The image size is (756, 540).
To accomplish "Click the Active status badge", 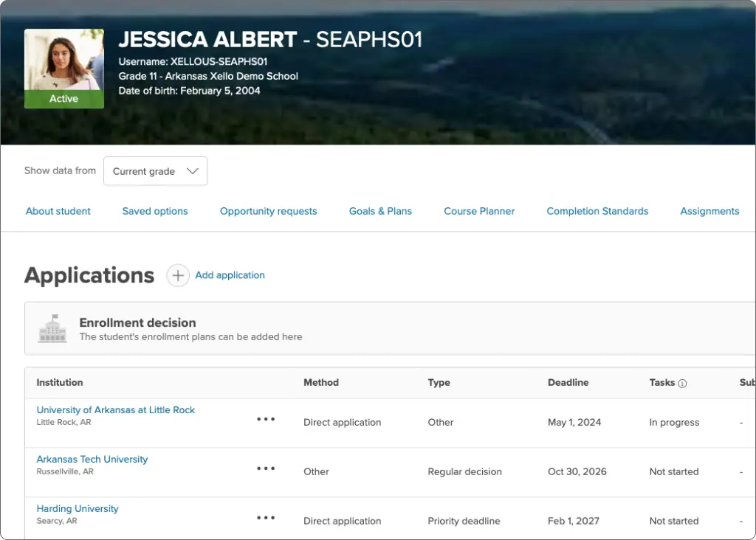I will [64, 99].
